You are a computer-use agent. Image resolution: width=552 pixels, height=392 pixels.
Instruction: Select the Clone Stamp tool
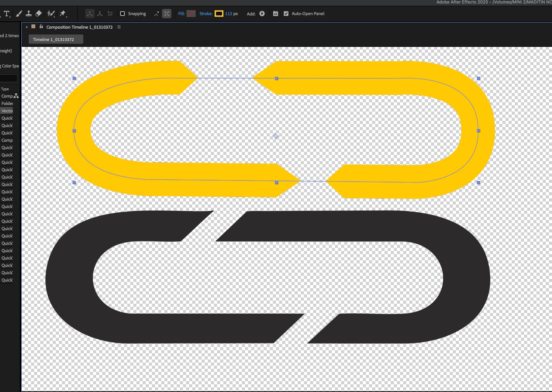[28, 14]
